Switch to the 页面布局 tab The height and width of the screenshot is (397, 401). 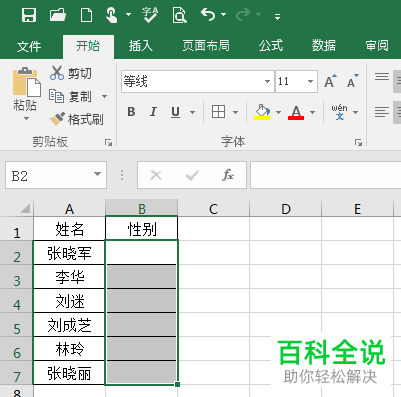206,46
